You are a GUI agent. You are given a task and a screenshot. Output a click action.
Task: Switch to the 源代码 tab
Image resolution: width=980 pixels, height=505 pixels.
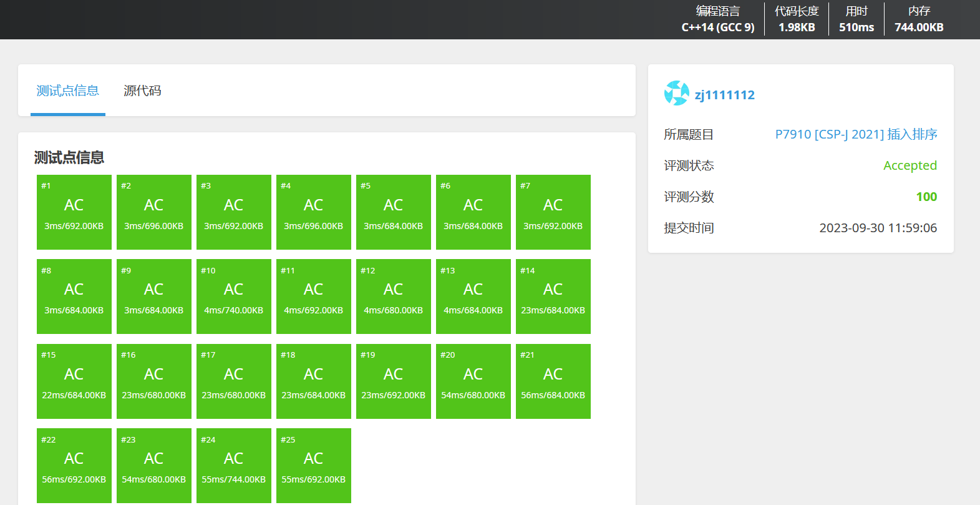click(142, 91)
